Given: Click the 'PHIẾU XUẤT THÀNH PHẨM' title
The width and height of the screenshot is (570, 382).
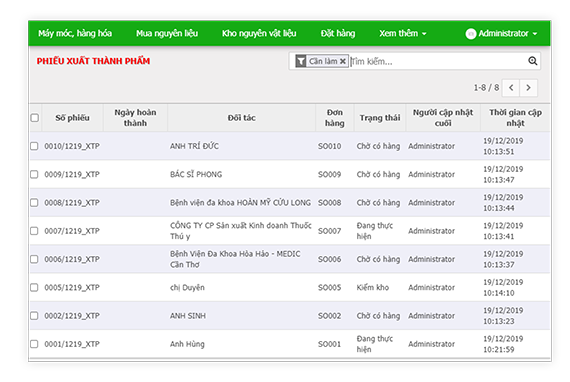Looking at the screenshot, I should point(93,61).
